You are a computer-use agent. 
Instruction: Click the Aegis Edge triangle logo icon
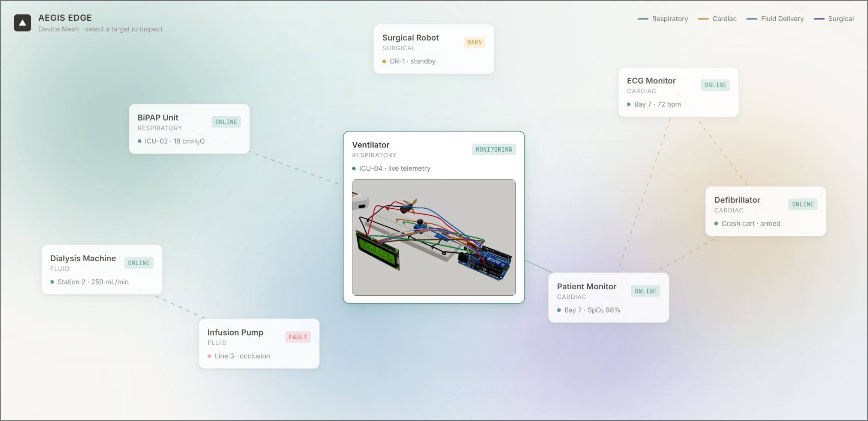click(23, 23)
